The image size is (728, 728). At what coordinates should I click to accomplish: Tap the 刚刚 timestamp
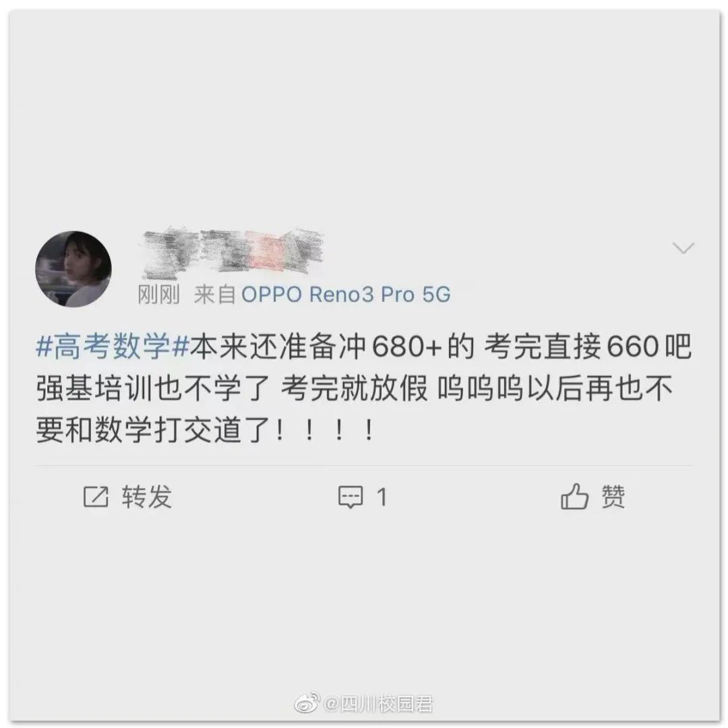(x=158, y=295)
